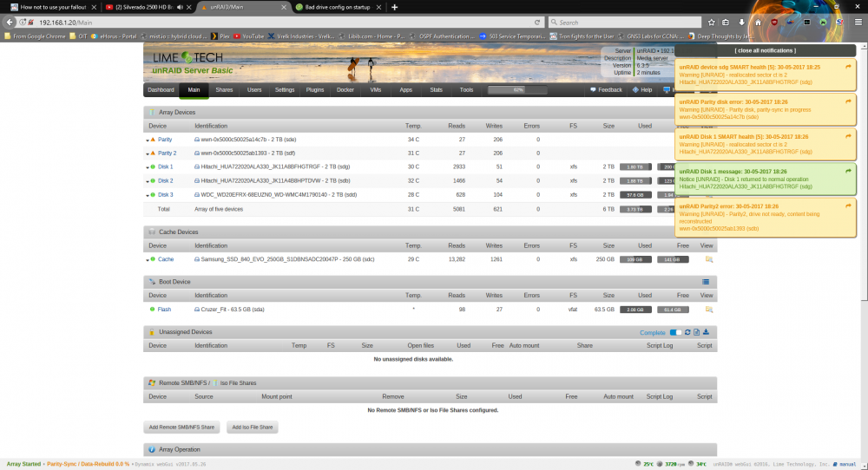This screenshot has width=868, height=470.
Task: Click the Unassigned Devices download icon
Action: 706,332
